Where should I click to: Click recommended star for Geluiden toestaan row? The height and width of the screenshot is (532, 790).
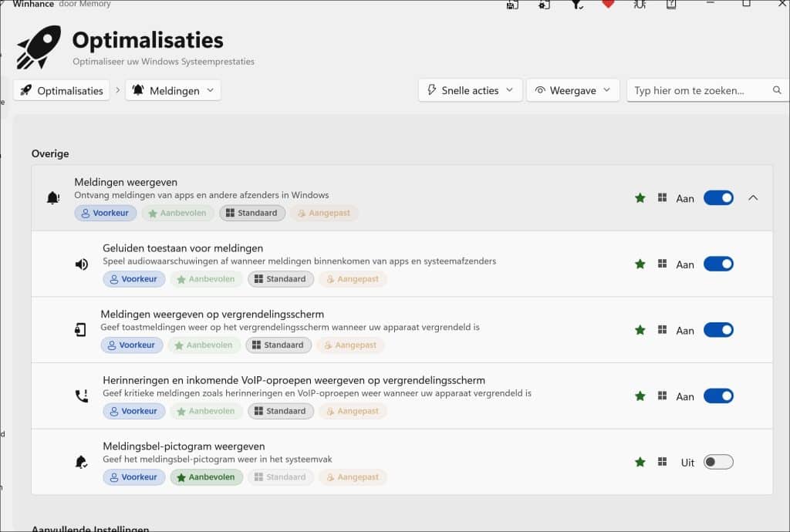point(640,264)
